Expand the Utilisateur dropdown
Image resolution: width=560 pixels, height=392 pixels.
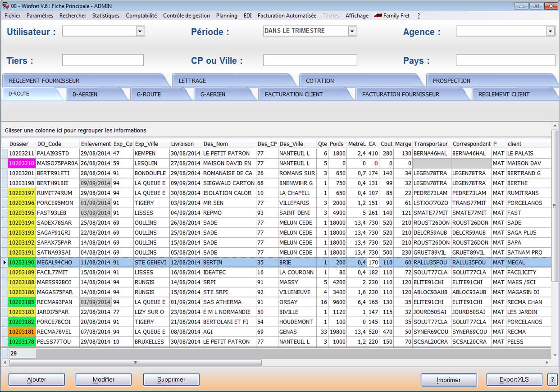pyautogui.click(x=140, y=31)
